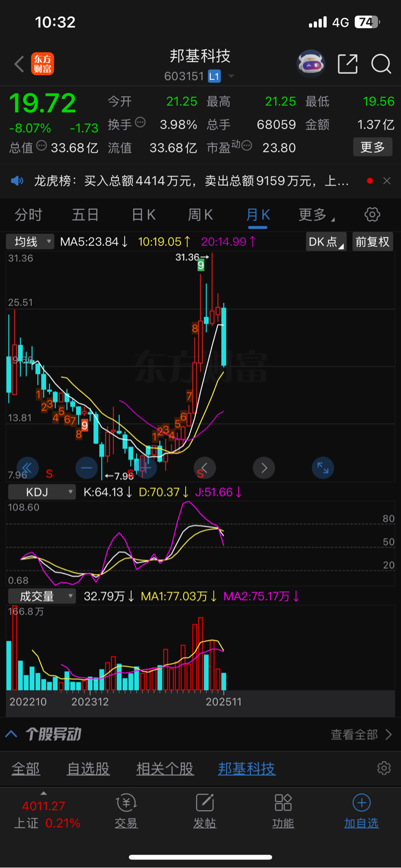Image resolution: width=401 pixels, height=868 pixels.
Task: Open the robot assistant avatar
Action: 311,64
